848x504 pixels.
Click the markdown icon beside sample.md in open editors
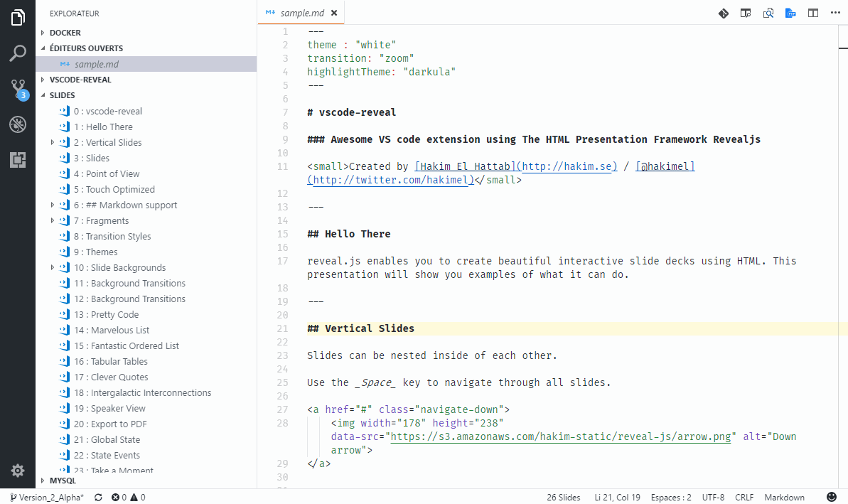click(65, 64)
